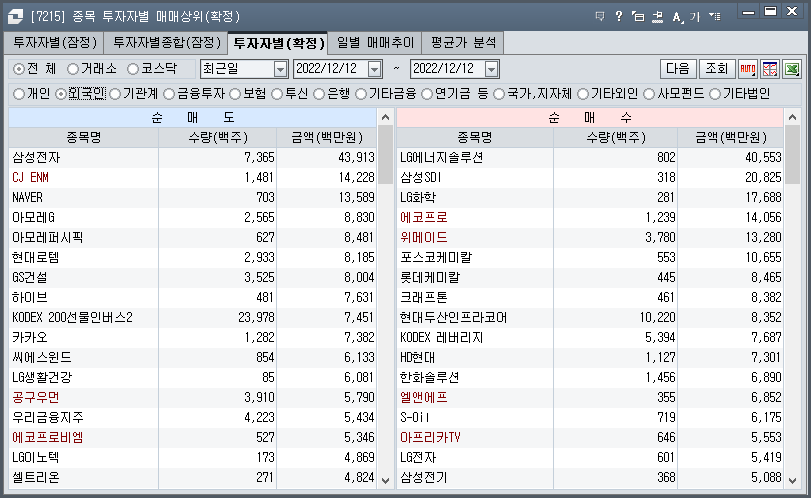This screenshot has height=498, width=811.
Task: Open help with the question mark icon
Action: pos(619,17)
